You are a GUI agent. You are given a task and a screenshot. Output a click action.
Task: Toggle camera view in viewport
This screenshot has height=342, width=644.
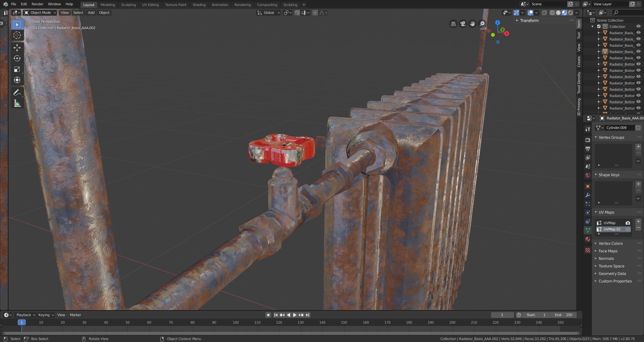coord(463,24)
